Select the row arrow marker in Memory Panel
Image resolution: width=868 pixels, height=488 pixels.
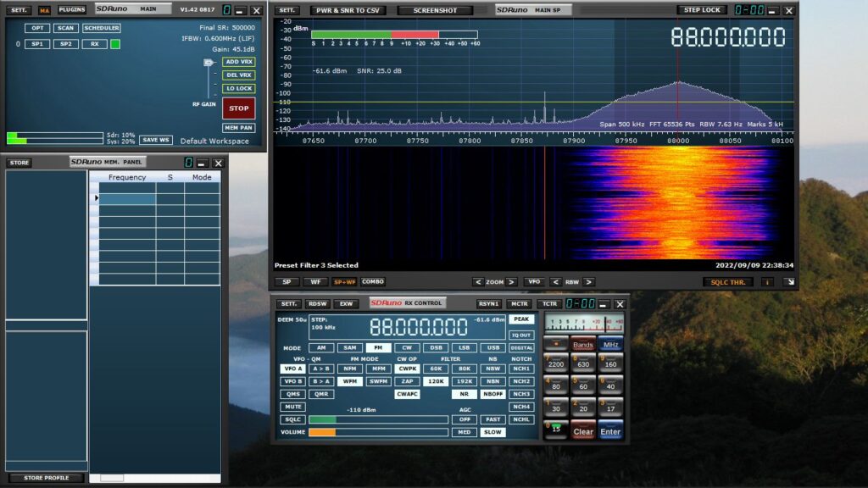[x=97, y=198]
